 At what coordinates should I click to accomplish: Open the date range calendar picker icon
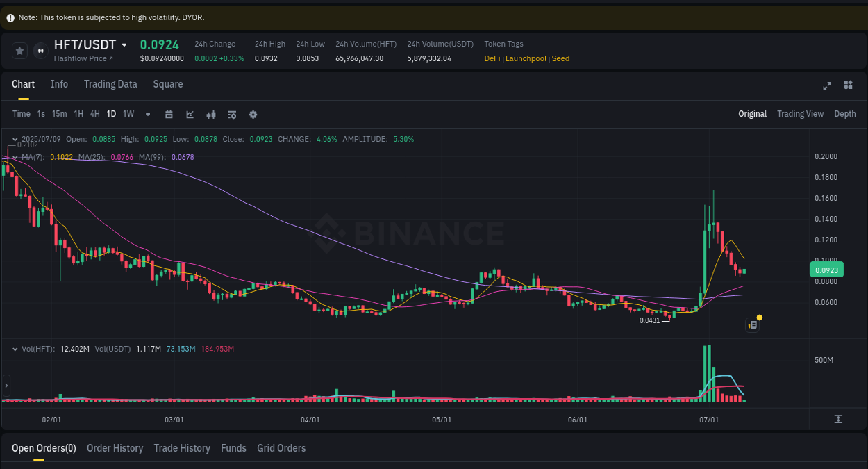tap(169, 114)
